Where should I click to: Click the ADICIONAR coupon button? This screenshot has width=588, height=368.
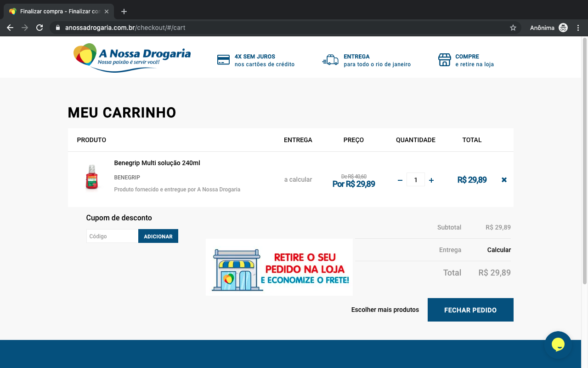click(x=158, y=236)
